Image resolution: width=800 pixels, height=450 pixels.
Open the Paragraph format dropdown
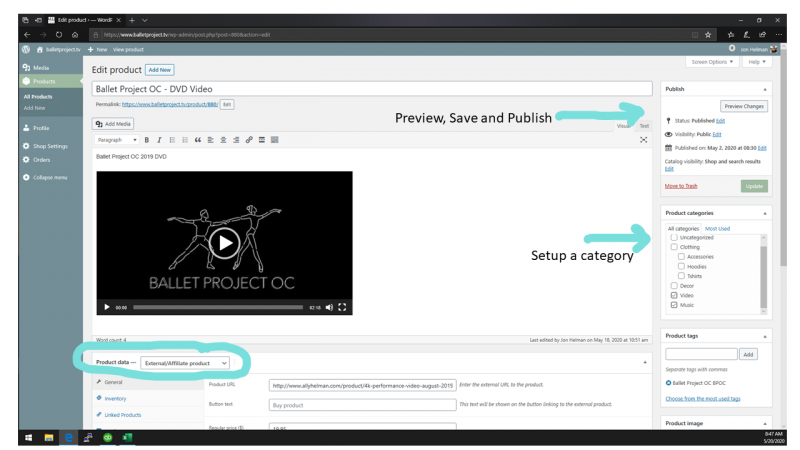[117, 140]
